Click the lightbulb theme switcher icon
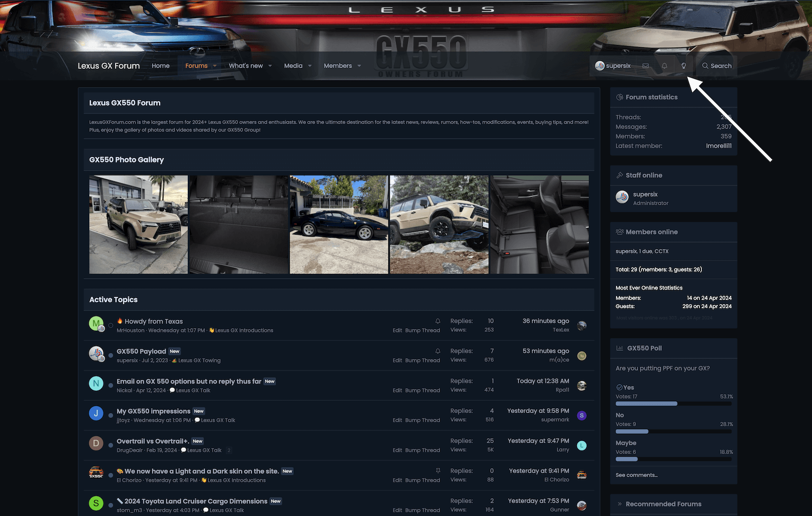812x516 pixels. [x=684, y=66]
